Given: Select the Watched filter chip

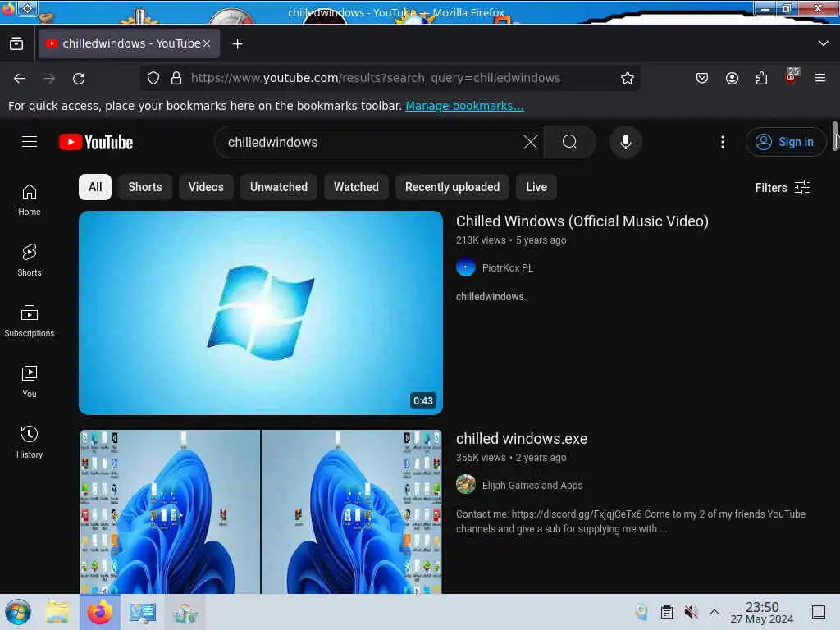Looking at the screenshot, I should pyautogui.click(x=356, y=187).
